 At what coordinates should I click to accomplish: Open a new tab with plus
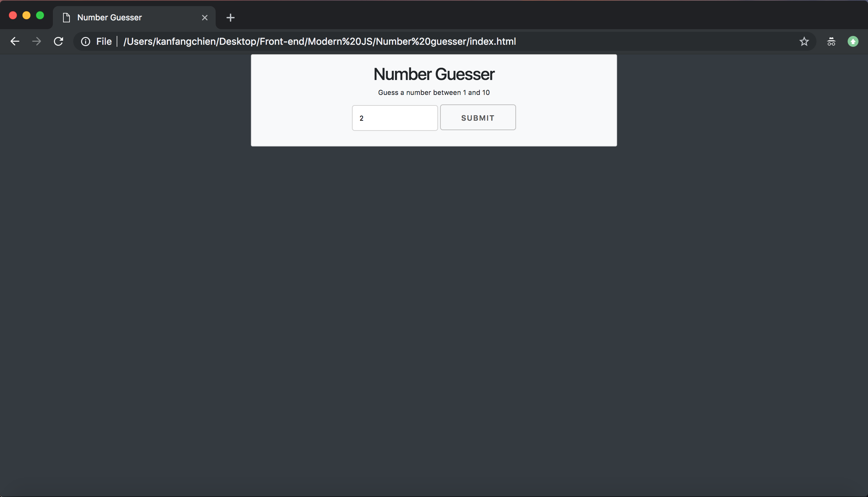click(231, 17)
